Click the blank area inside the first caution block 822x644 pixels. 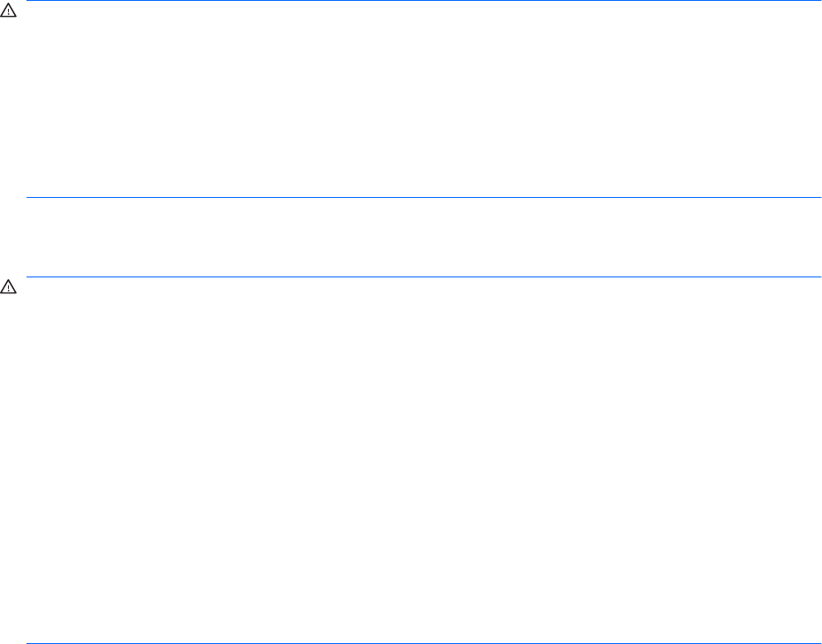424,99
